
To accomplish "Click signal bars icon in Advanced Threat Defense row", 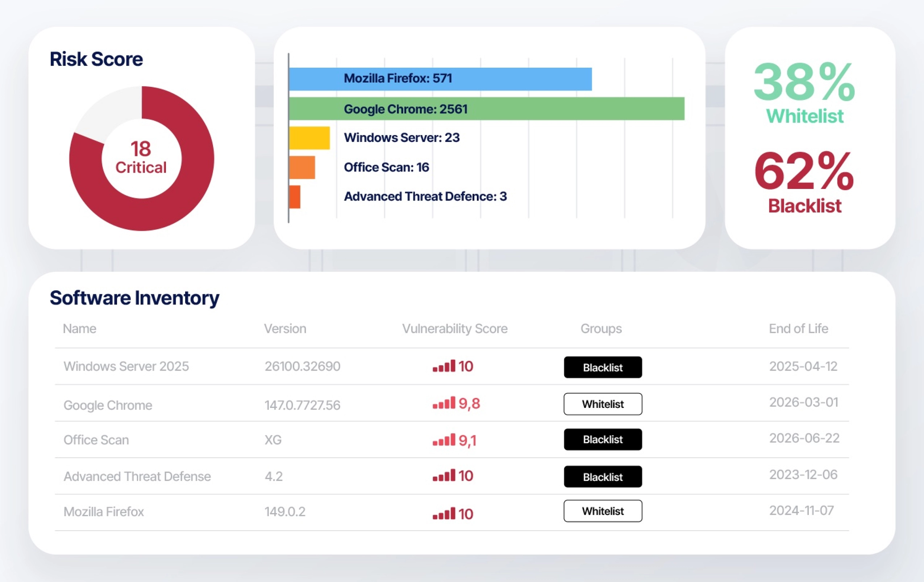I will click(x=444, y=476).
